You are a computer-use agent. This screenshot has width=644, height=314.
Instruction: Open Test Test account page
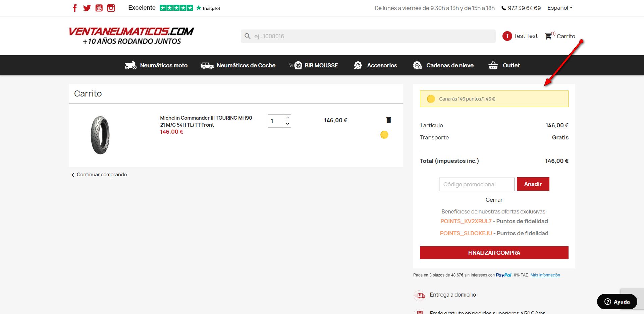[x=526, y=36]
